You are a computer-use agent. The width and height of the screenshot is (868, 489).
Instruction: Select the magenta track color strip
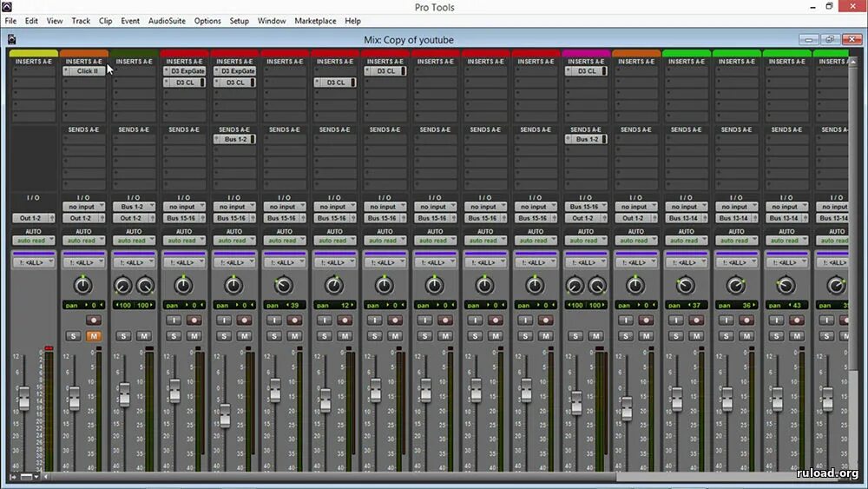pos(586,53)
